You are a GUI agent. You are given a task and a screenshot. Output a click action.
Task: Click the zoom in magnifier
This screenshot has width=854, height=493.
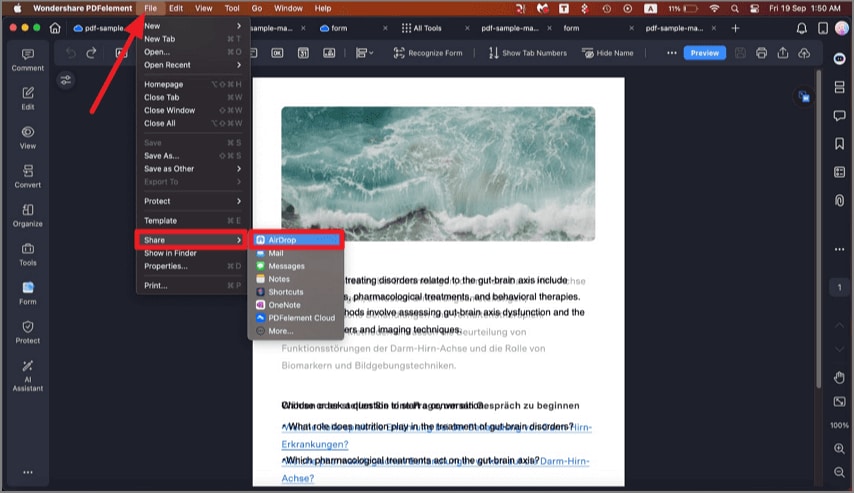839,448
